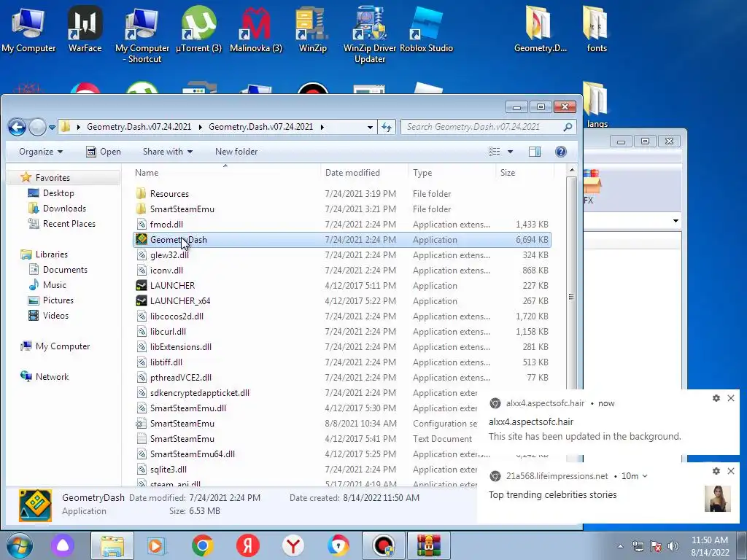Open the Organize dropdown menu

tap(41, 152)
